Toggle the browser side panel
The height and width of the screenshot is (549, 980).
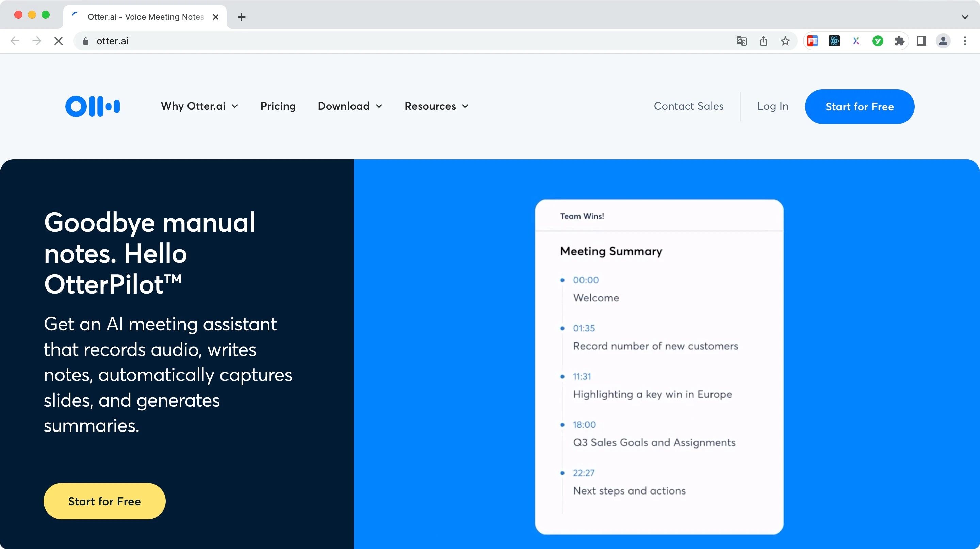click(x=921, y=41)
